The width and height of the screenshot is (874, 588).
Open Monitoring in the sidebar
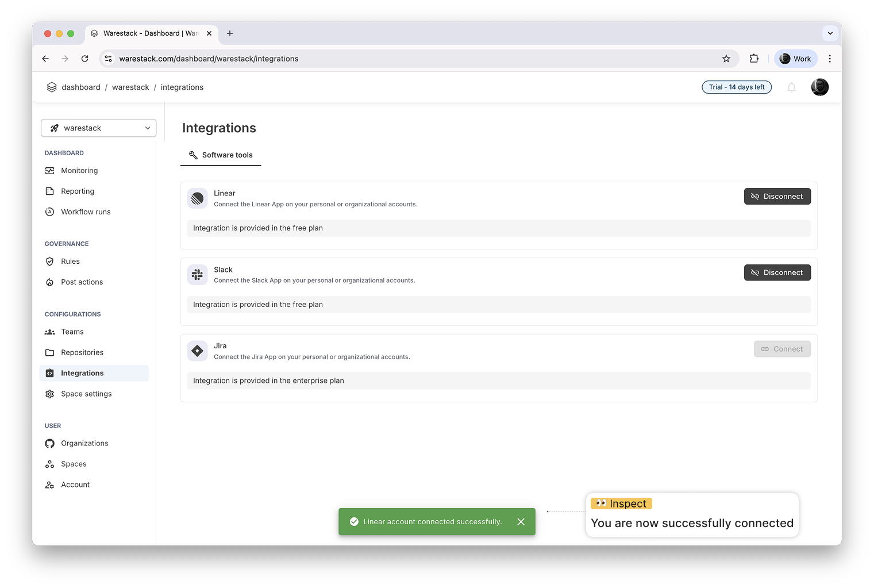click(79, 171)
